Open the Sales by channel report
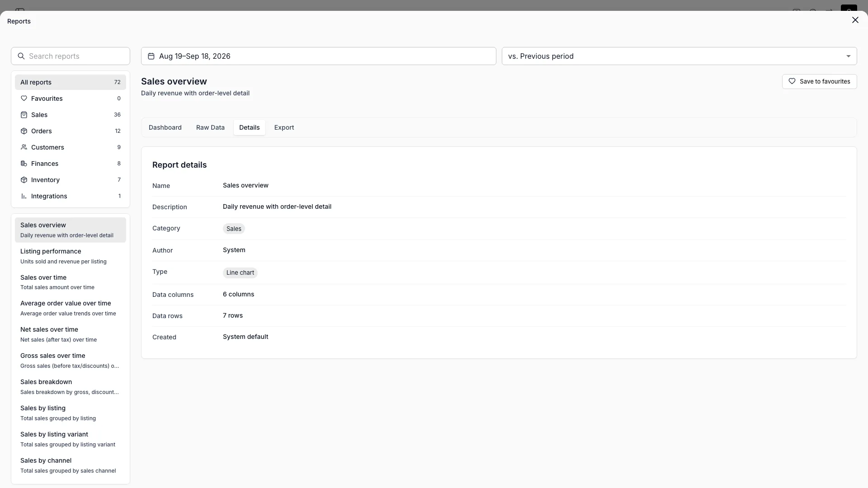This screenshot has height=488, width=868. (x=71, y=465)
